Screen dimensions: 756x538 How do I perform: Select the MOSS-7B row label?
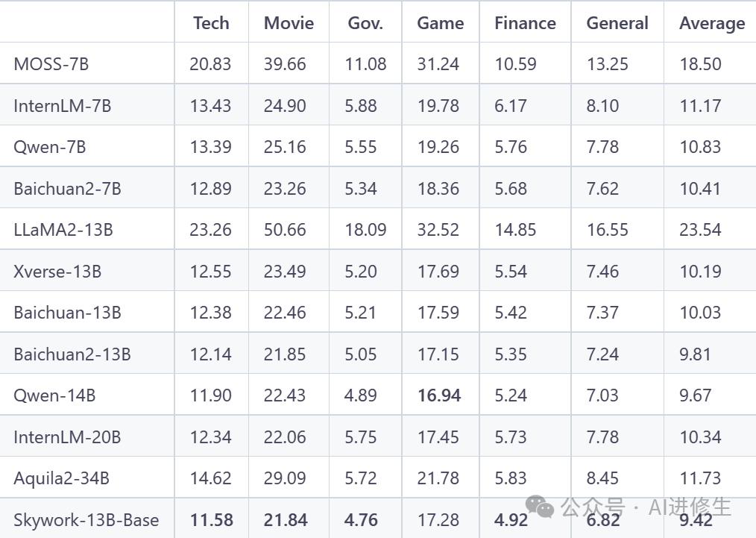pyautogui.click(x=51, y=64)
